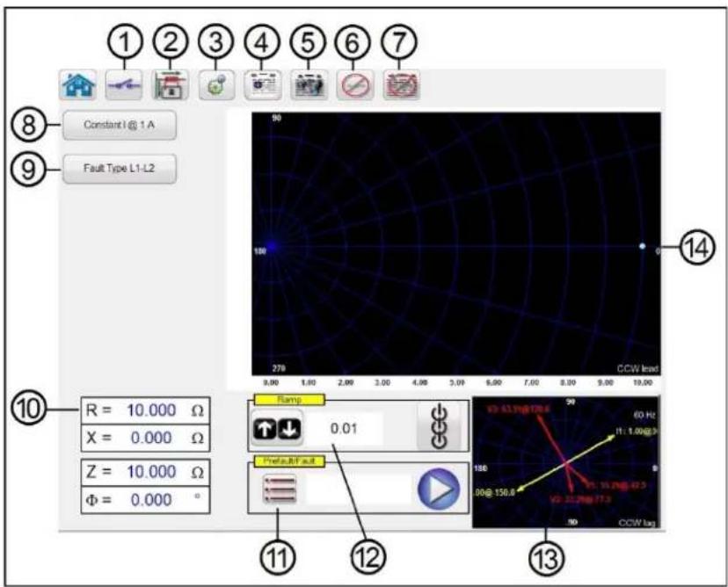Select the R = 10.000 Ω value field
The height and width of the screenshot is (587, 728).
point(145,410)
